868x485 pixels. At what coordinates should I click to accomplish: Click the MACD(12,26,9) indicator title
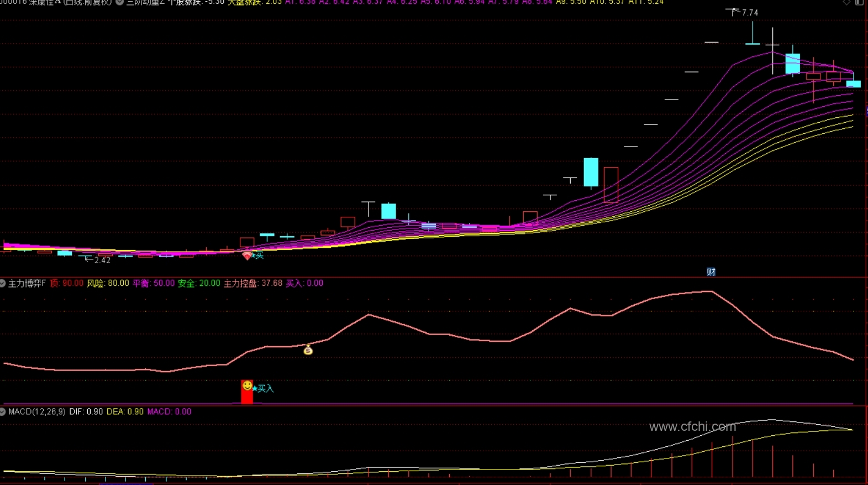coord(36,411)
